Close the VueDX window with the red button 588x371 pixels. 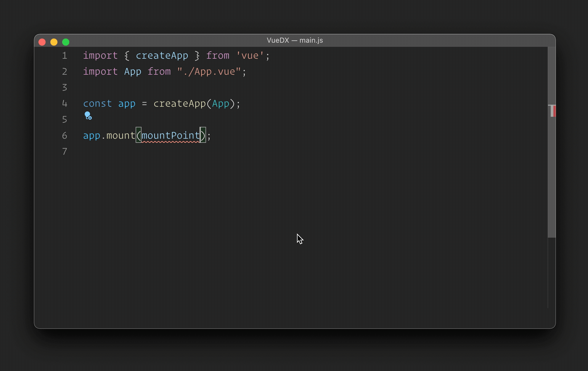42,42
